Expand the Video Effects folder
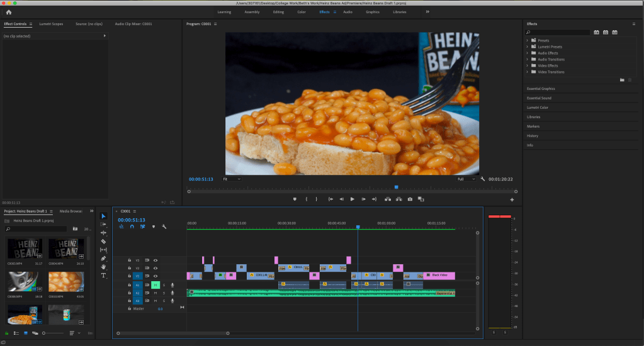The image size is (644, 346). [x=528, y=65]
